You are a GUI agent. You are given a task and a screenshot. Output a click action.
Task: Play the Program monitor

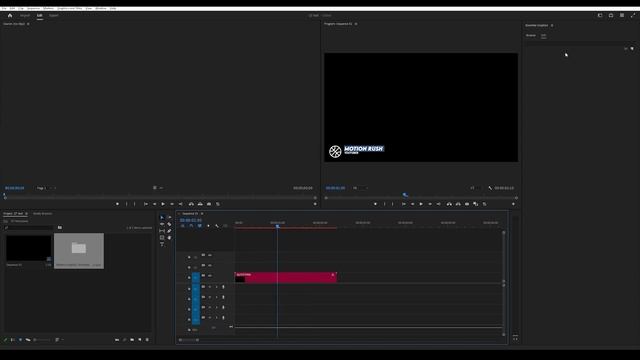tap(421, 204)
